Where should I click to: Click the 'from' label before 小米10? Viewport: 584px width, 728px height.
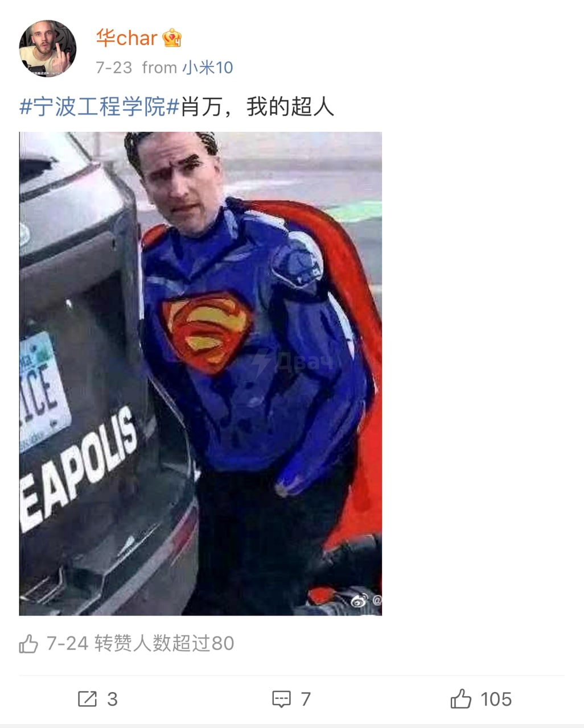coord(159,68)
